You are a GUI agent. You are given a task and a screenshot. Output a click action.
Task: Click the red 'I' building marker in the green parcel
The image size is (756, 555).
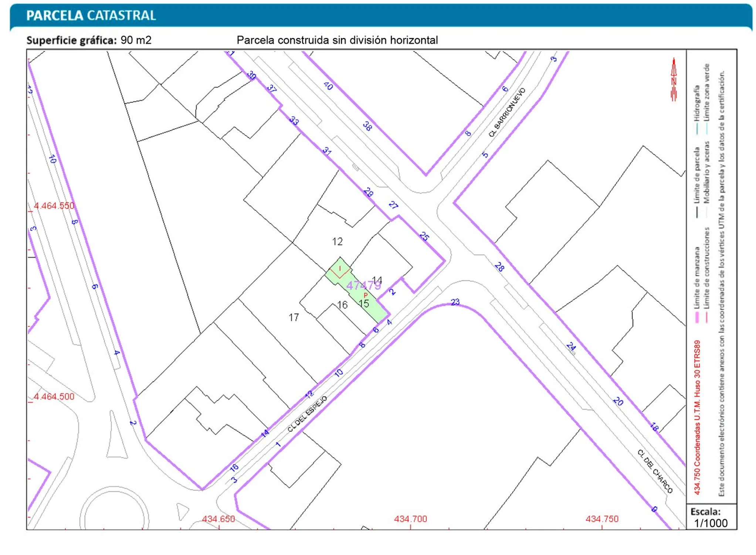coord(340,269)
